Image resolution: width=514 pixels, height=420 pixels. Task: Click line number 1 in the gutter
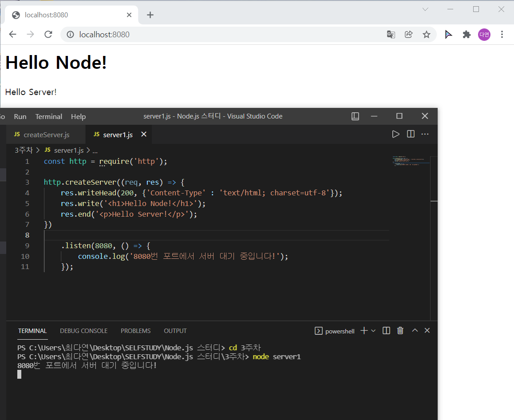(x=27, y=161)
